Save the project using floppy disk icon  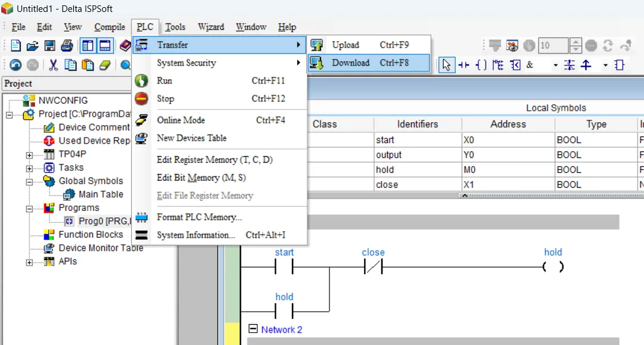pos(49,46)
